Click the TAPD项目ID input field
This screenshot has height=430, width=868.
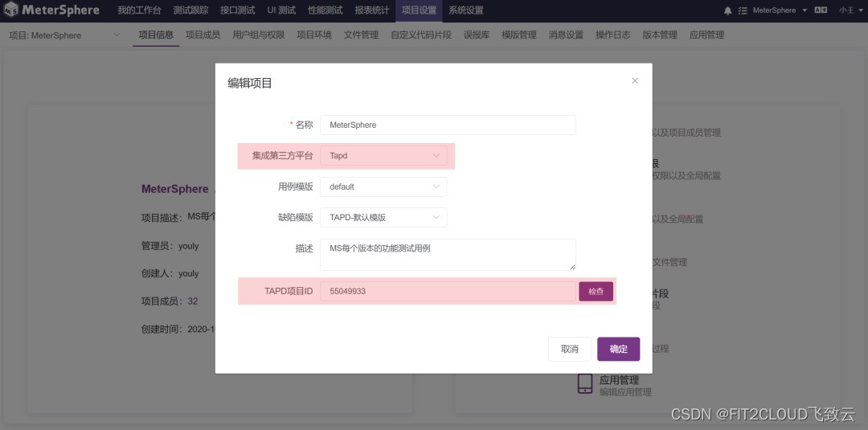[x=448, y=291]
